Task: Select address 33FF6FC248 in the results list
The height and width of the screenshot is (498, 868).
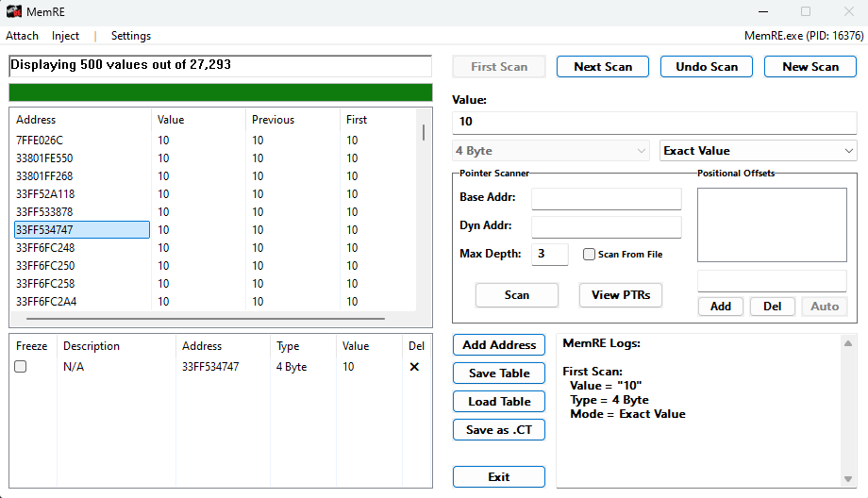Action: click(45, 248)
